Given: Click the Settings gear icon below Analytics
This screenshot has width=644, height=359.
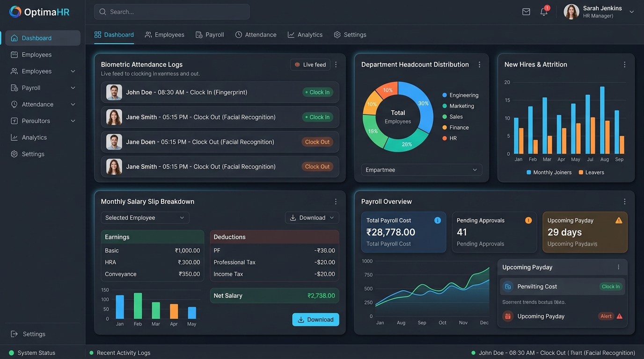Looking at the screenshot, I should point(14,154).
